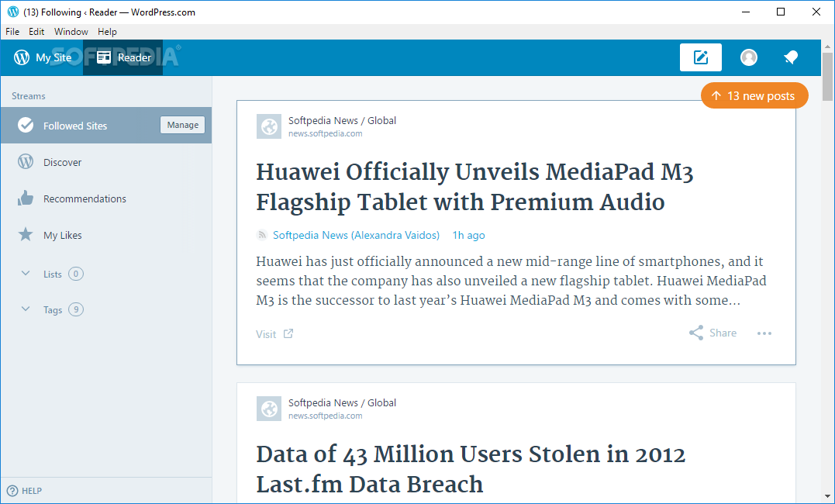The width and height of the screenshot is (835, 504).
Task: Click the Streams heading in the sidebar
Action: pyautogui.click(x=29, y=96)
